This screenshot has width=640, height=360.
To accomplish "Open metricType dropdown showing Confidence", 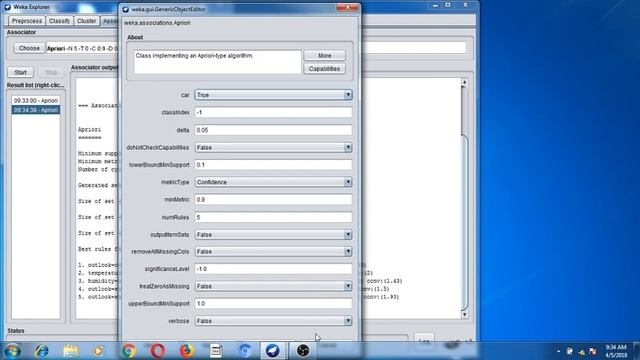I will coord(273,182).
